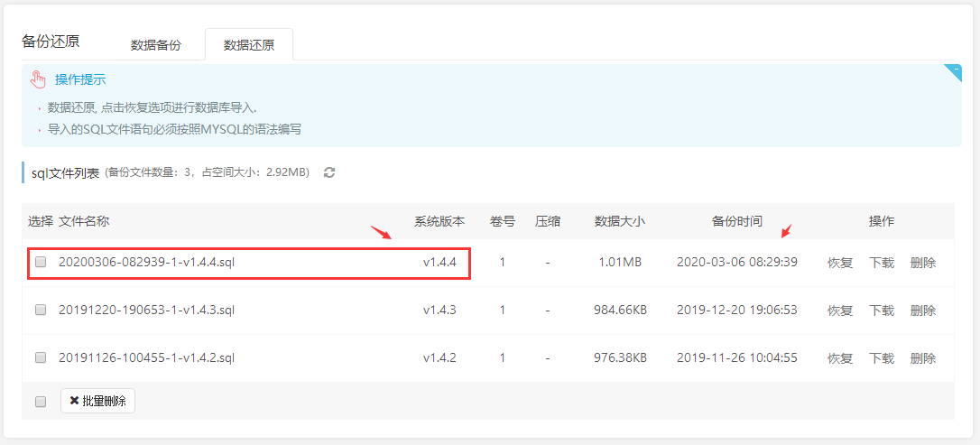Restore the v1.4.4 backup with 恢复
Screen dimensions: 980x445
840,263
